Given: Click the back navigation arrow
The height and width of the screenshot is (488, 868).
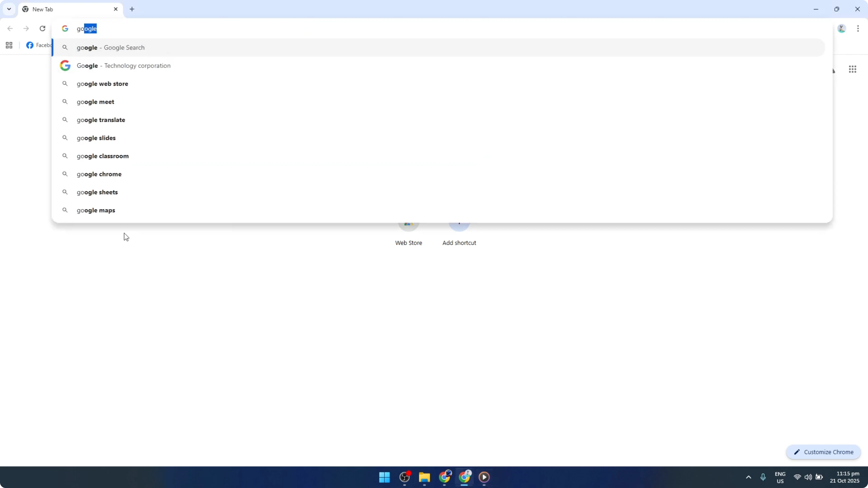Looking at the screenshot, I should click(10, 29).
